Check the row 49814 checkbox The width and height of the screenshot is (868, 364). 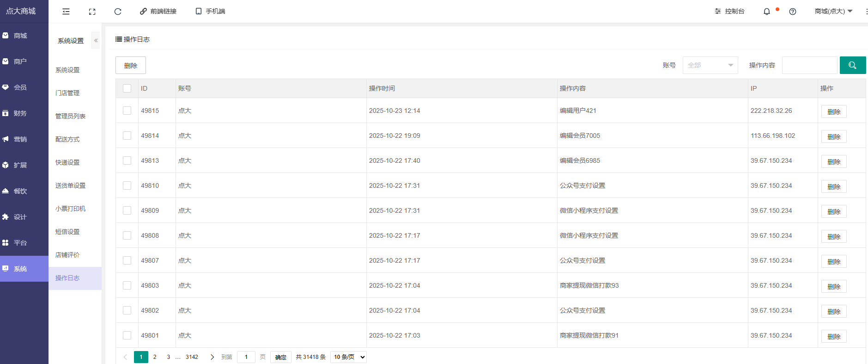pyautogui.click(x=127, y=136)
